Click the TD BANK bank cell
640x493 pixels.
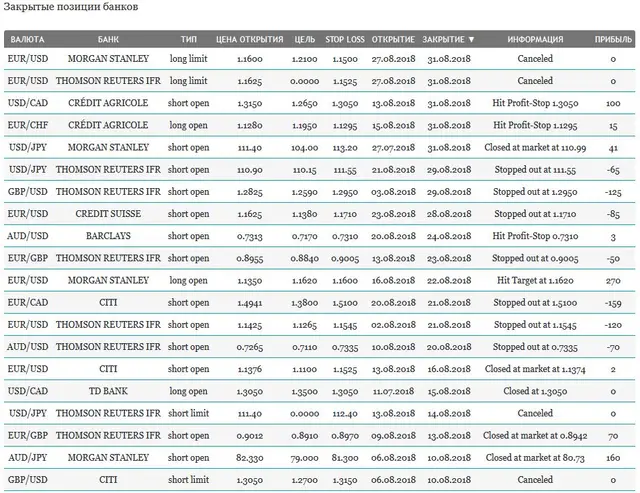pos(108,391)
